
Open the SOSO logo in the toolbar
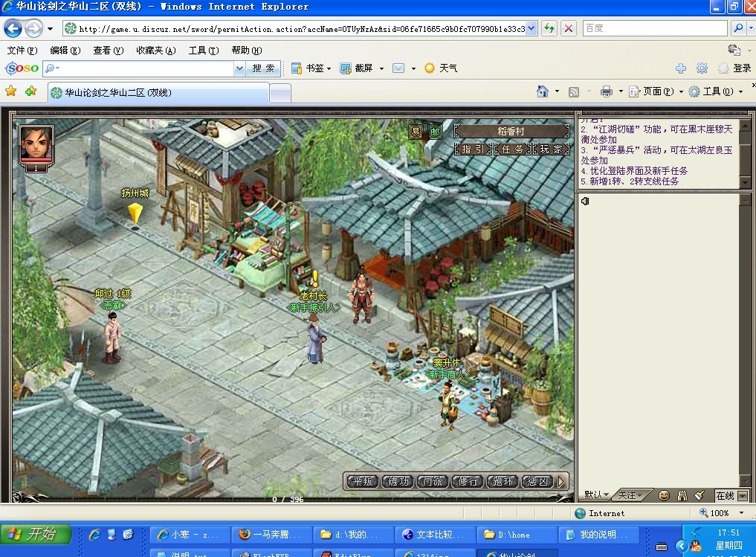pyautogui.click(x=22, y=68)
